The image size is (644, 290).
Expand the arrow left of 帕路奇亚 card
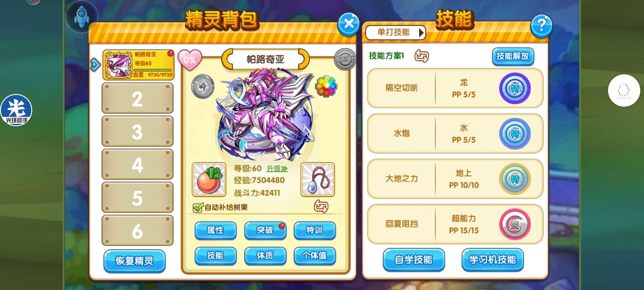tap(95, 65)
